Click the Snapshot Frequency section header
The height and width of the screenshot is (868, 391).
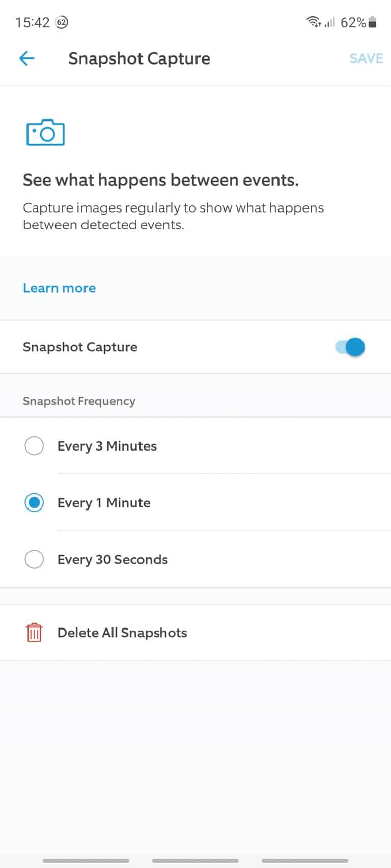(x=79, y=401)
